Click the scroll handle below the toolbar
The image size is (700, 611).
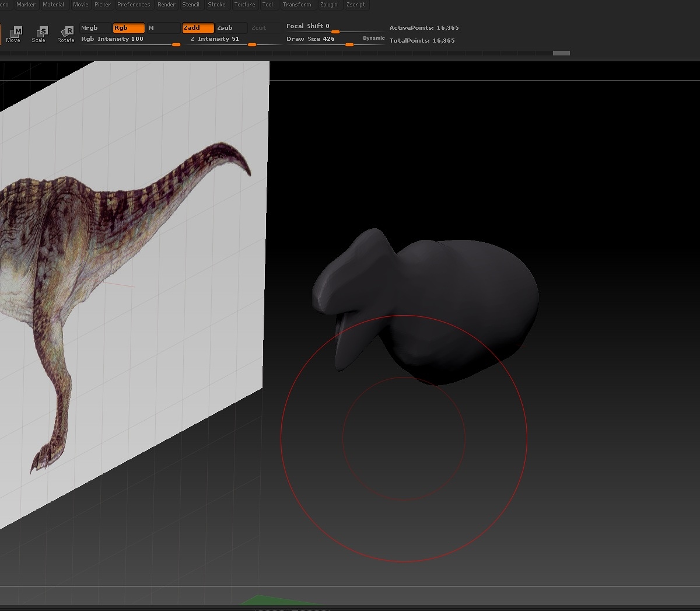pyautogui.click(x=561, y=53)
